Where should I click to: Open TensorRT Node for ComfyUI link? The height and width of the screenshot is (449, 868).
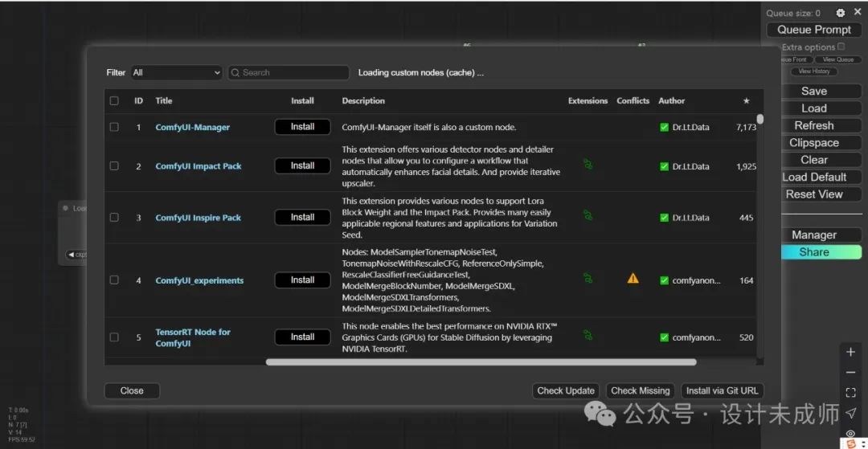tap(193, 337)
